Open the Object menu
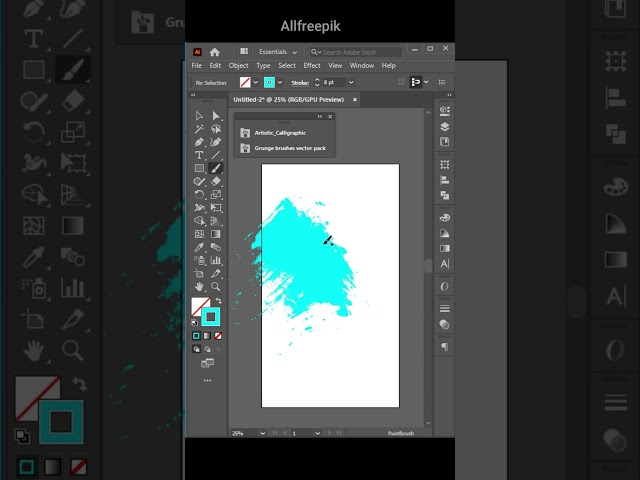 238,66
